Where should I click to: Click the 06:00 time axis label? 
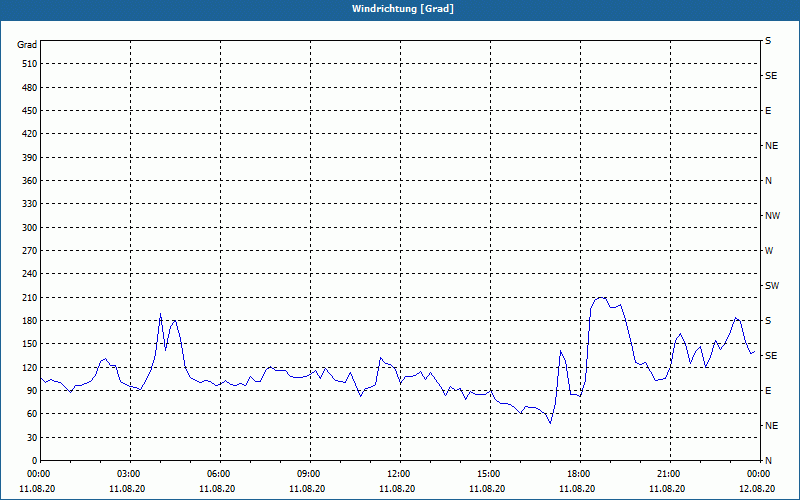coord(219,474)
